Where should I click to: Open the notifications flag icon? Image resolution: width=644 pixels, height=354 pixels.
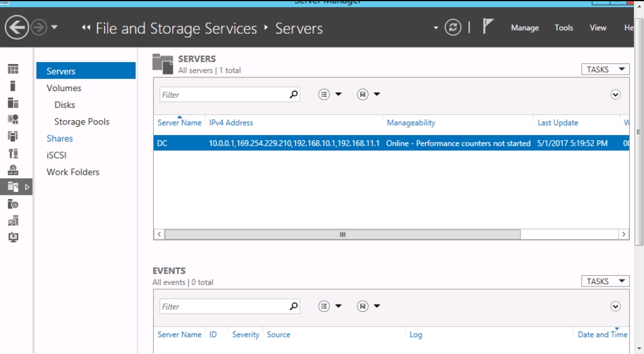[x=487, y=26]
